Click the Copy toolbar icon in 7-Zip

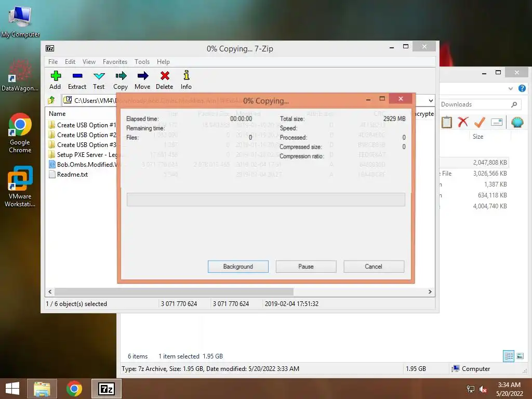(121, 80)
